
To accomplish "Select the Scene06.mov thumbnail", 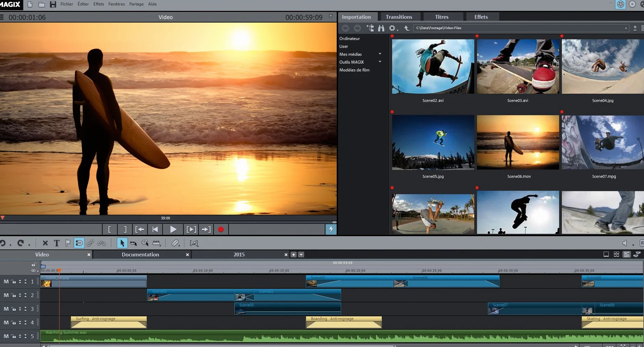I will 518,142.
